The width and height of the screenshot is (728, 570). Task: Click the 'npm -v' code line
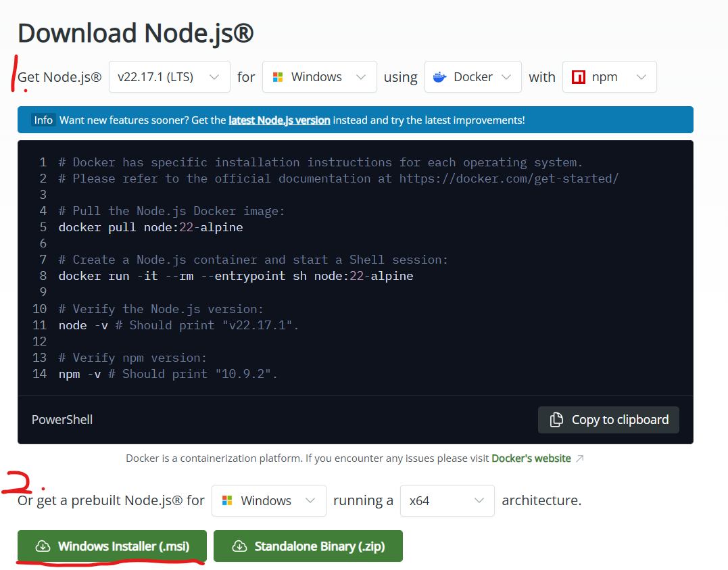(168, 374)
